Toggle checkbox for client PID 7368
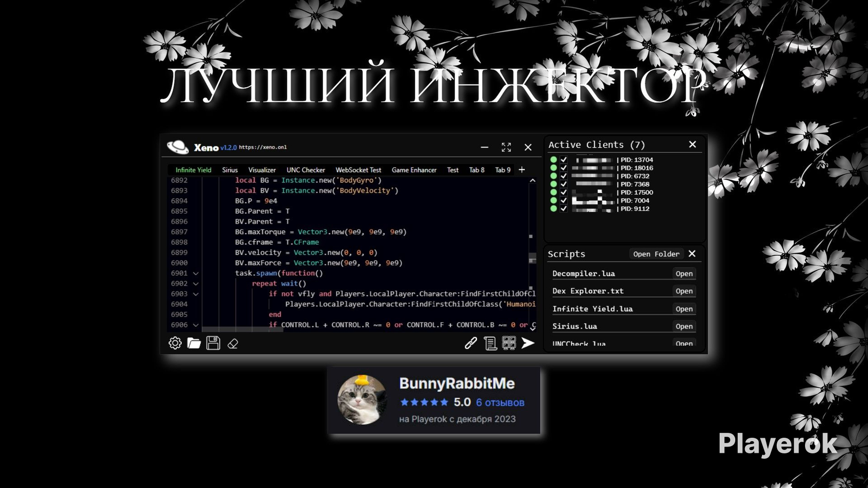868x488 pixels. (564, 184)
